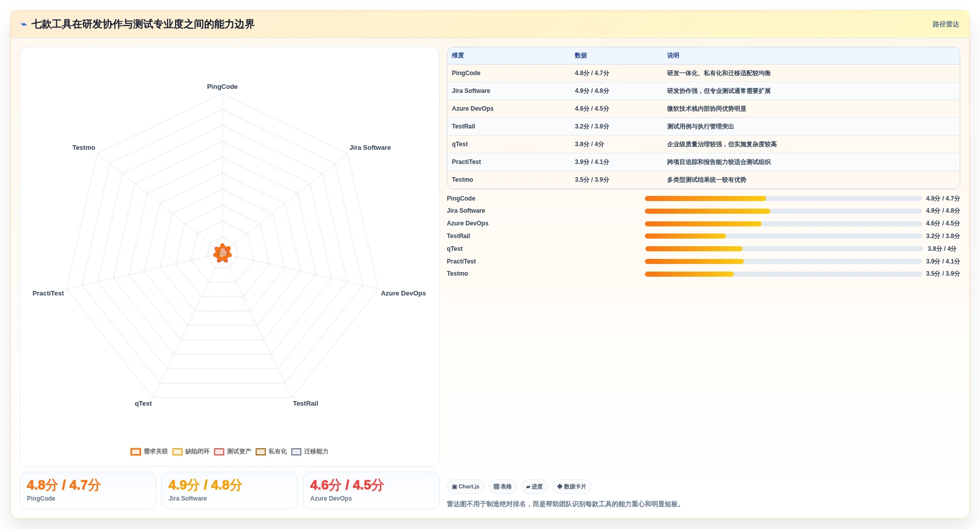Click the 数据 column header

[x=581, y=55]
